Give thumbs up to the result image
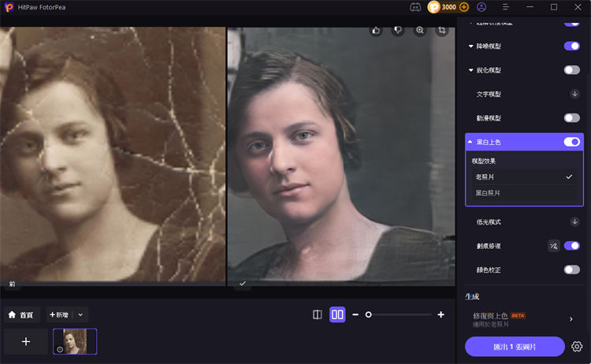This screenshot has width=591, height=364. coord(376,31)
